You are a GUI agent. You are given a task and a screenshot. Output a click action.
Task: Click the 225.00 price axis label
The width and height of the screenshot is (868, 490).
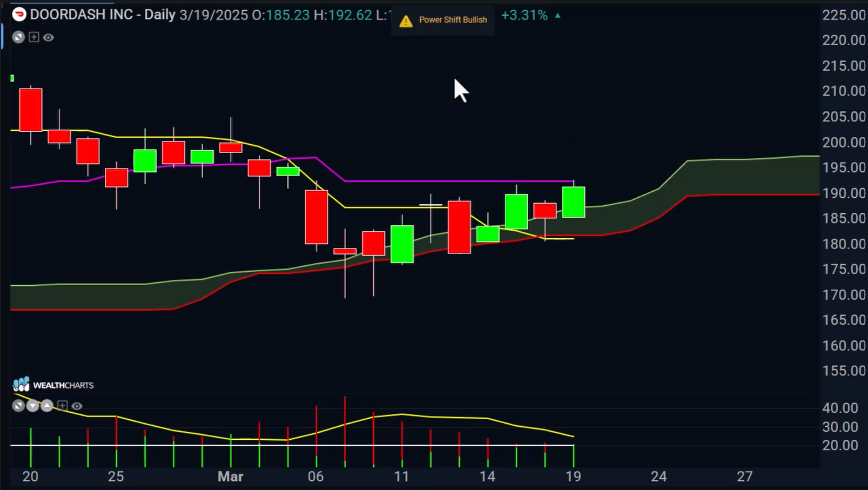844,15
